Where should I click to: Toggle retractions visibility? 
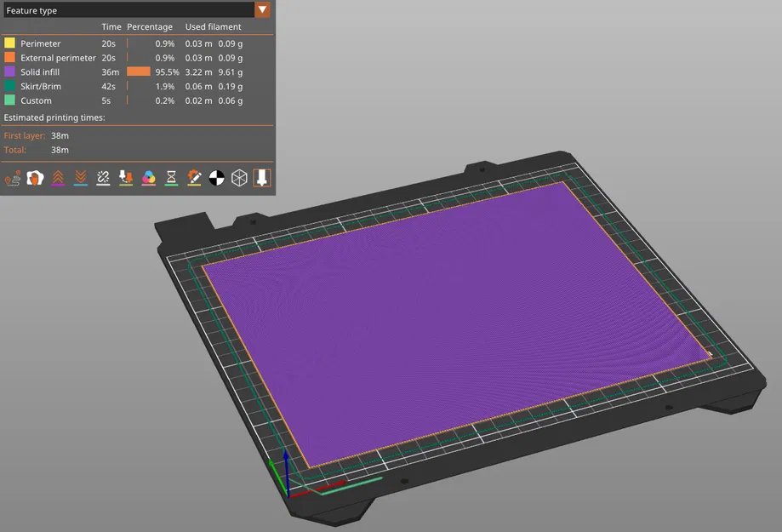click(x=58, y=177)
